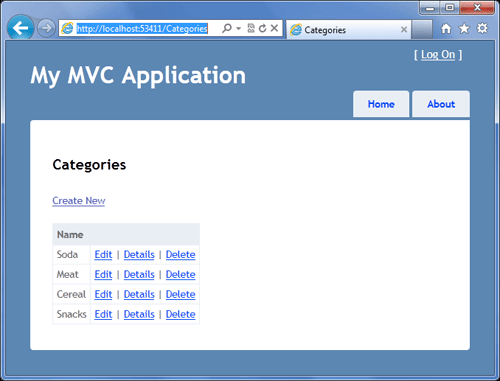The width and height of the screenshot is (500, 381).
Task: Go back with the browser Back arrow
Action: 21,28
